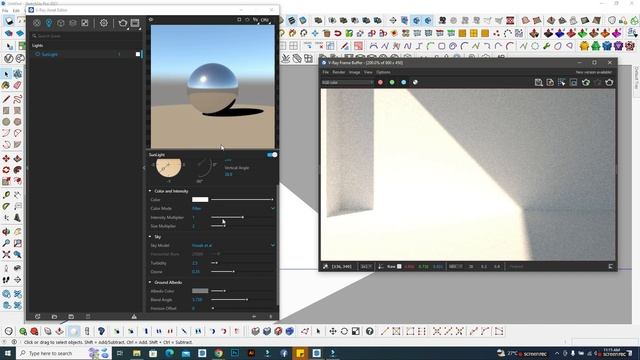This screenshot has width=640, height=360.
Task: Toggle the Raw checkbox in Frame Buffer status bar
Action: [399, 267]
